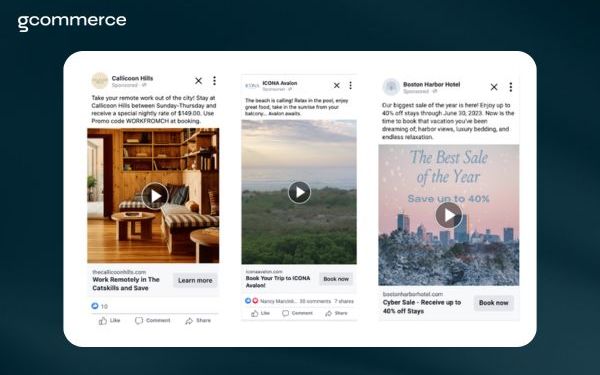
Task: Like the Callicoon Hills post
Action: [109, 321]
